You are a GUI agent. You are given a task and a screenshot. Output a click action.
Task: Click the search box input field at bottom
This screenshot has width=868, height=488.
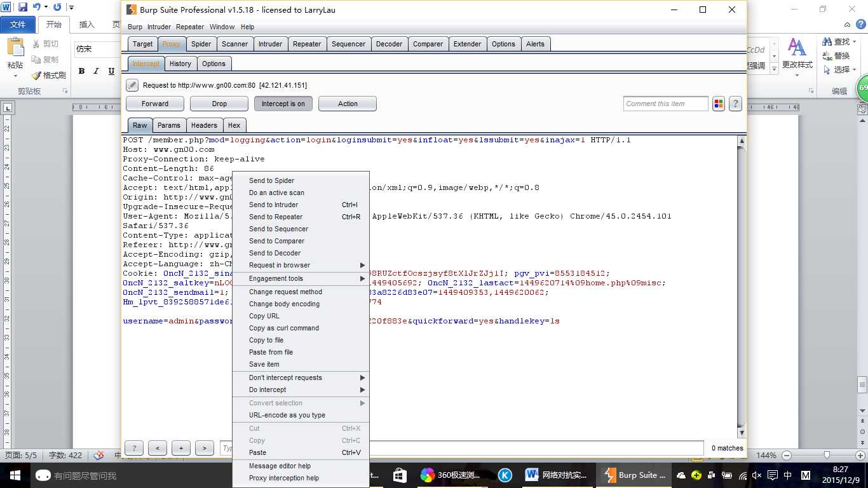point(461,448)
